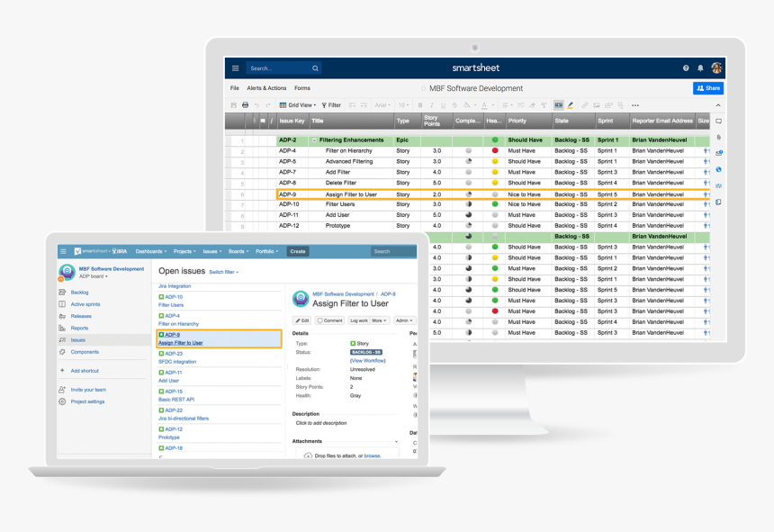The width and height of the screenshot is (774, 532).
Task: Click the insert link chain icon
Action: coord(585,105)
